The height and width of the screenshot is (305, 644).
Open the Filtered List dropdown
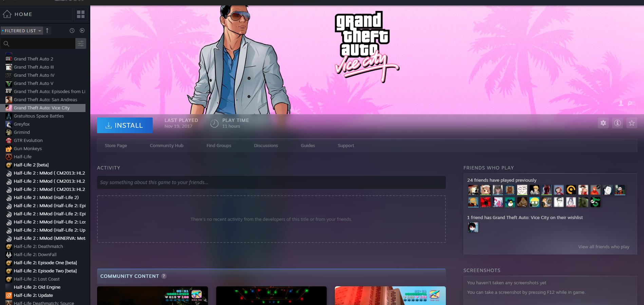[22, 31]
